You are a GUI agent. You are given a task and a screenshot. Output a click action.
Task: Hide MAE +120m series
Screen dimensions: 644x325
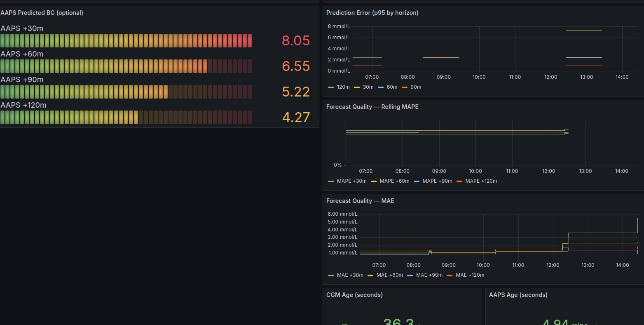[x=470, y=275]
